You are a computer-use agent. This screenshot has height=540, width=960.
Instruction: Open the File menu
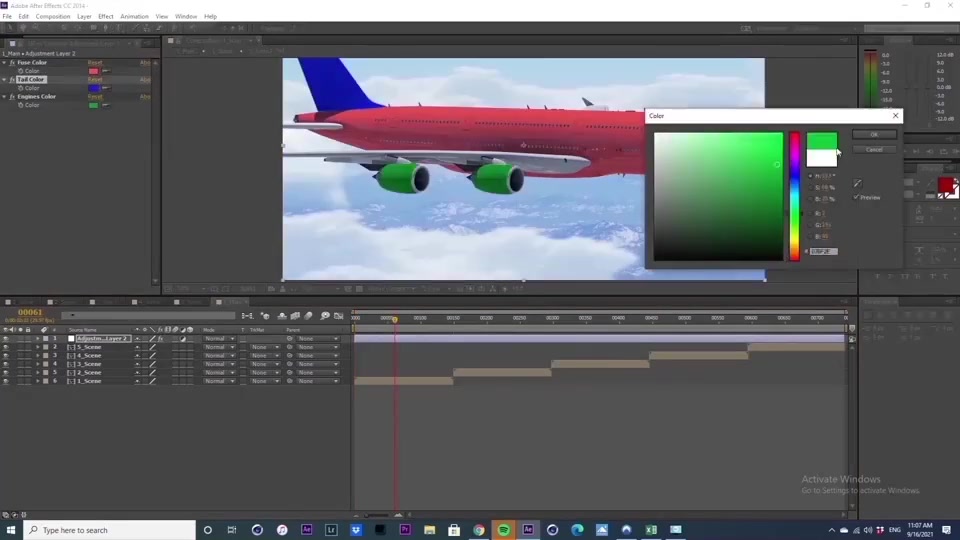tap(7, 17)
